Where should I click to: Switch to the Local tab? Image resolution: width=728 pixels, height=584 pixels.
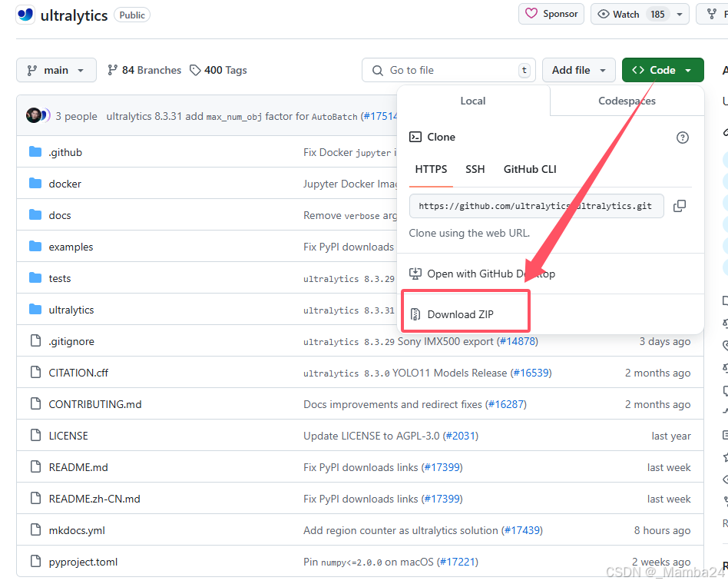pyautogui.click(x=473, y=101)
